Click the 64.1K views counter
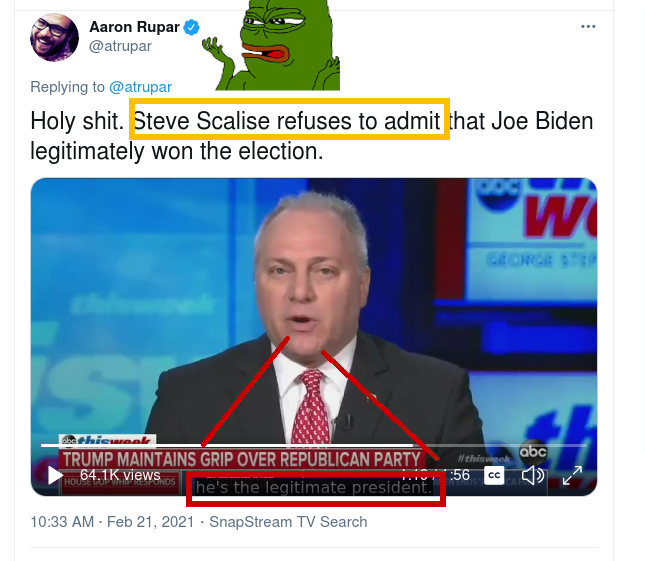Viewport: 645px width, 561px height. tap(120, 475)
